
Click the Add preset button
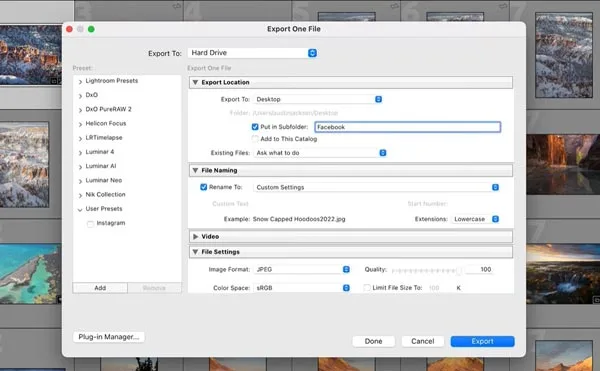point(100,288)
